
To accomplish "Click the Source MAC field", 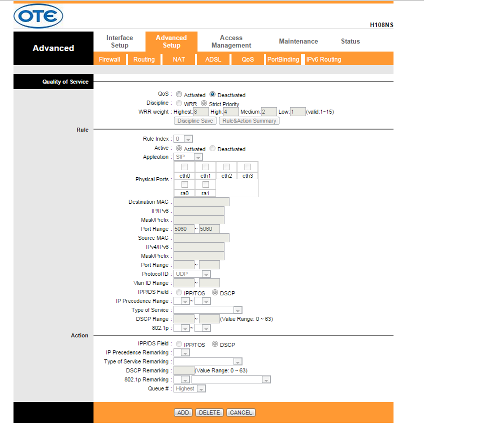I will pyautogui.click(x=201, y=238).
